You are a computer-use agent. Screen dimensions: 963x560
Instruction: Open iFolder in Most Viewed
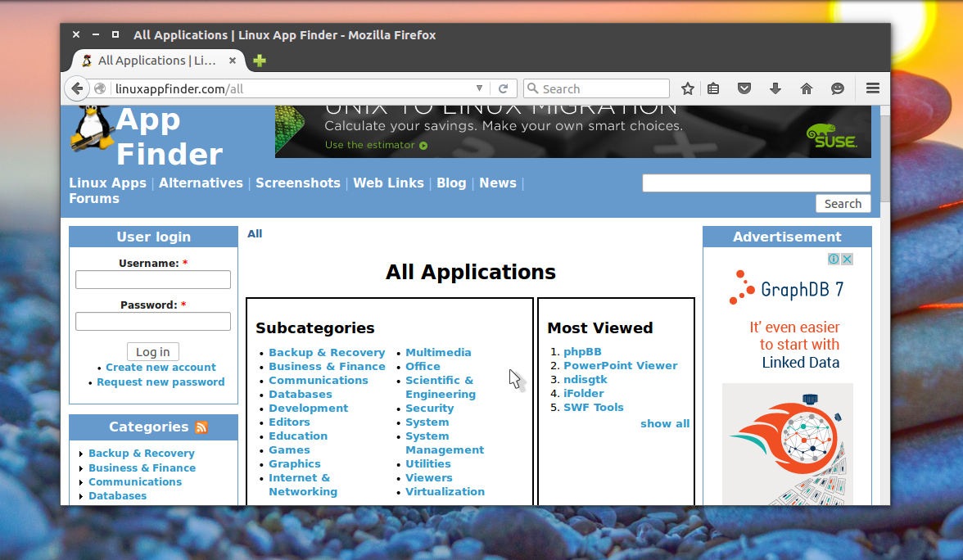[x=583, y=394]
